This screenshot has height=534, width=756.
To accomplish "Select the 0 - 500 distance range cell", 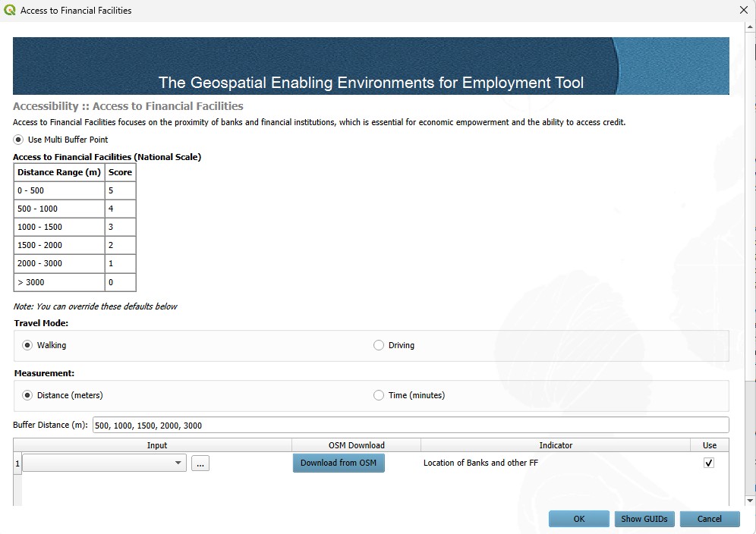I will click(x=58, y=190).
